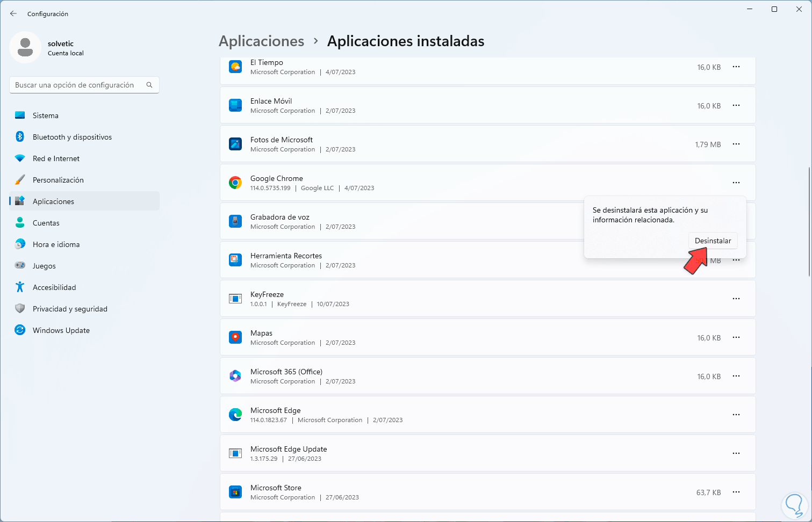Click the Enlace Móvil app icon
Screen dimensions: 812x522
pos(235,105)
